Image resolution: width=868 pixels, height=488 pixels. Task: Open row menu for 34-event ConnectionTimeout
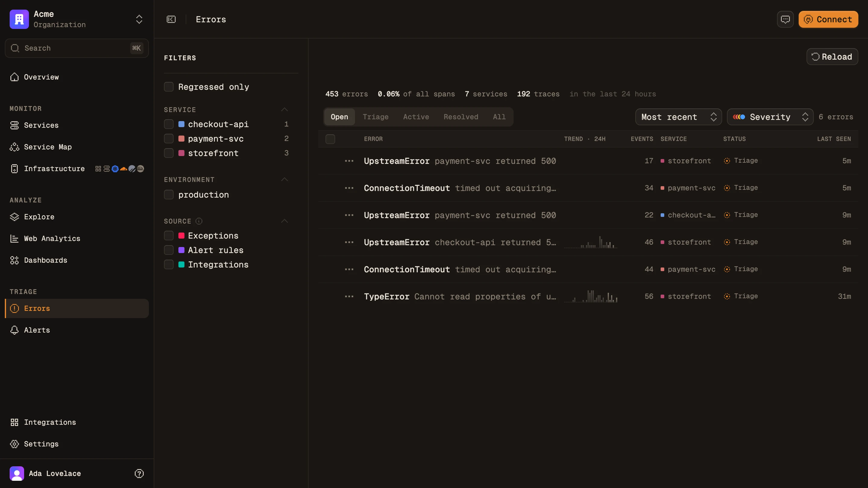click(x=349, y=188)
